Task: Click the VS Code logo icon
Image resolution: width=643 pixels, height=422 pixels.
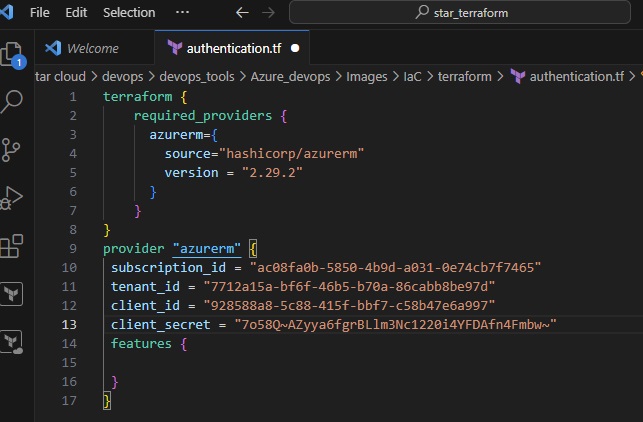Action: [7, 12]
